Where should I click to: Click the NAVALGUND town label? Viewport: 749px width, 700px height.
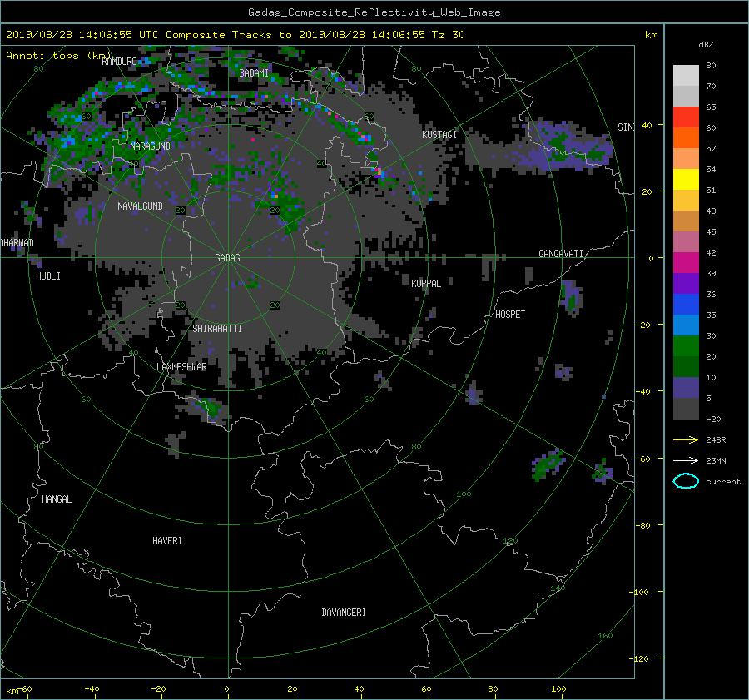tap(140, 206)
